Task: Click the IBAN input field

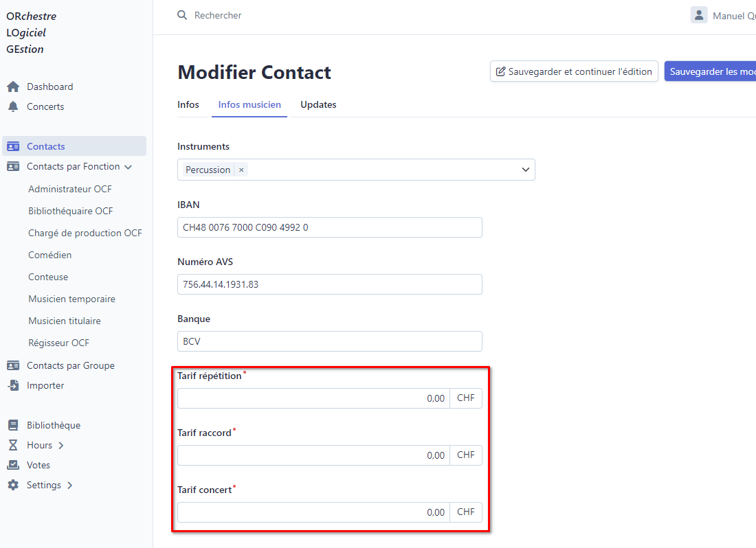Action: [x=330, y=227]
